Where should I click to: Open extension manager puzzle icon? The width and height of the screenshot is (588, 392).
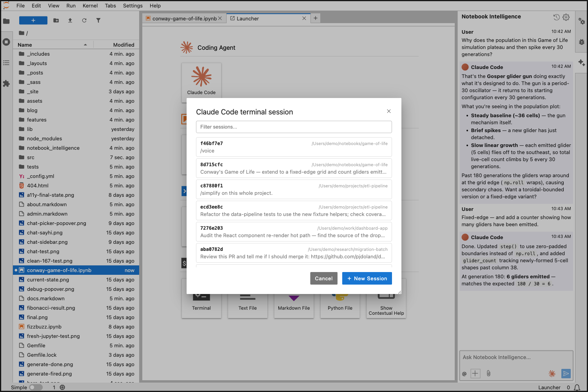click(x=6, y=83)
